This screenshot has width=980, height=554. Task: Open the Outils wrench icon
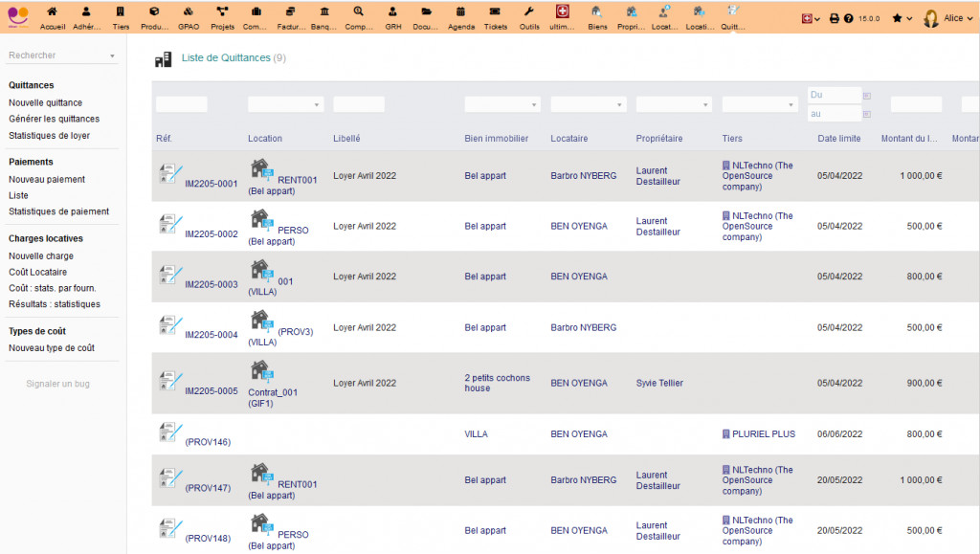coord(528,12)
